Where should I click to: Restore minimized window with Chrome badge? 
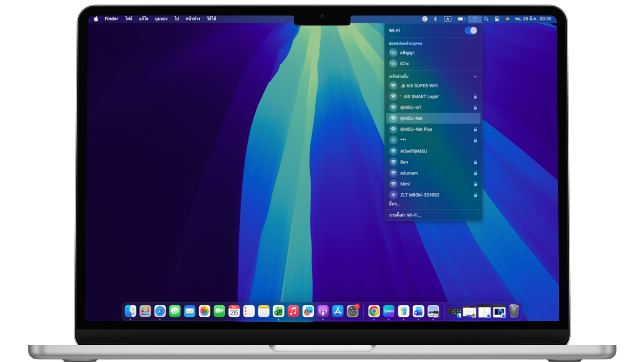pyautogui.click(x=469, y=312)
